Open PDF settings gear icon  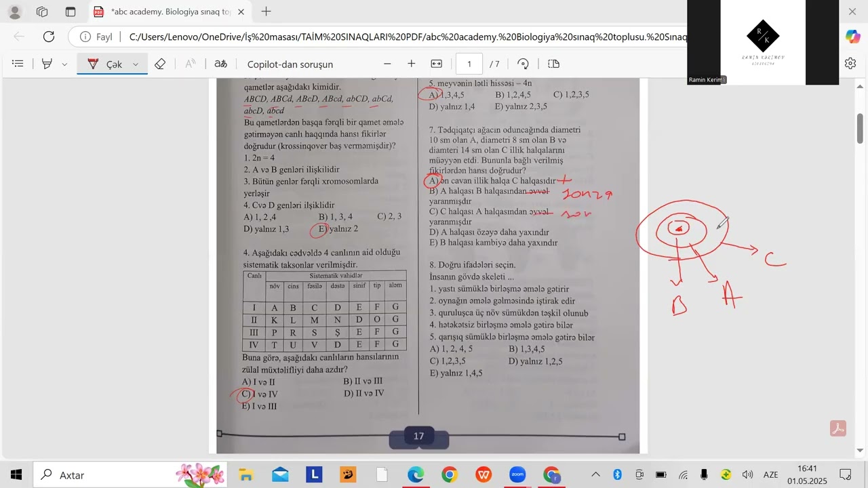(850, 64)
